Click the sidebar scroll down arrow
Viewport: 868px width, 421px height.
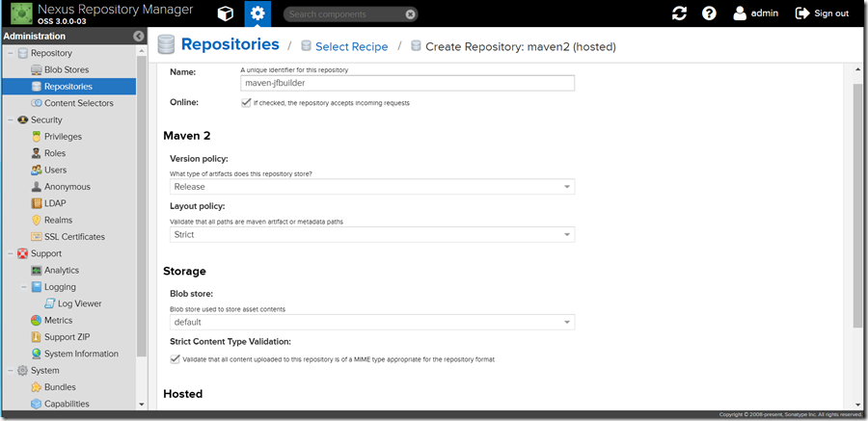point(141,405)
